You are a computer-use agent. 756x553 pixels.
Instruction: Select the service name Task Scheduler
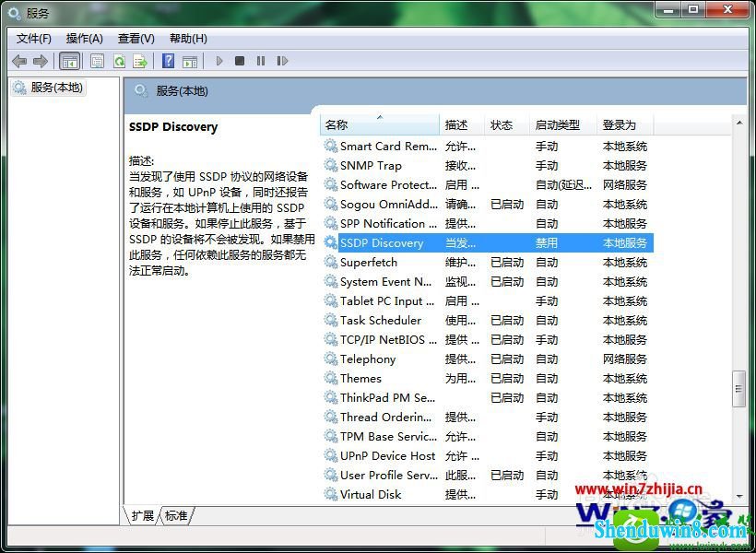point(381,320)
